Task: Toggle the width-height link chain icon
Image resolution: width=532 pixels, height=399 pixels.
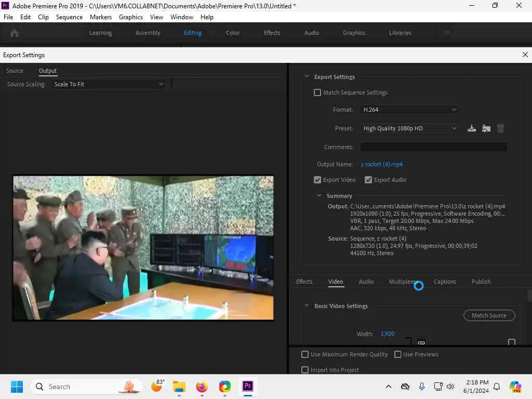Action: click(x=421, y=342)
